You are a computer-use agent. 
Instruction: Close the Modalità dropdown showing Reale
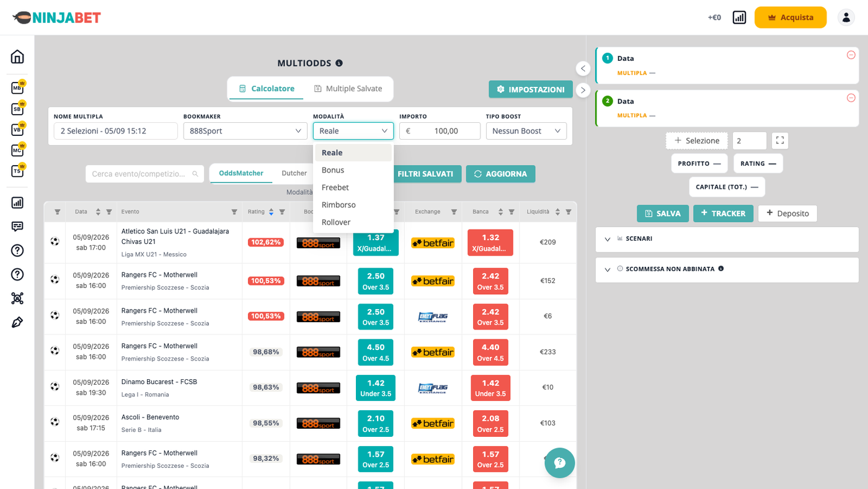[x=353, y=131]
